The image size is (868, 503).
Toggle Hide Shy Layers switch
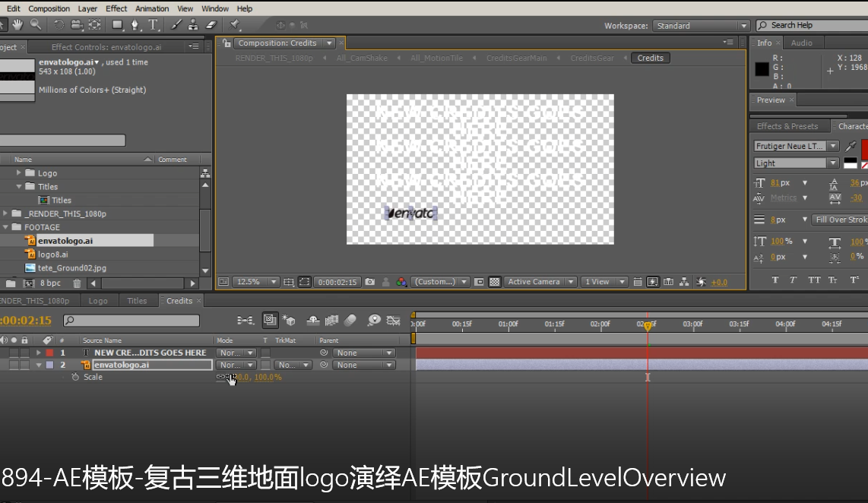[312, 321]
